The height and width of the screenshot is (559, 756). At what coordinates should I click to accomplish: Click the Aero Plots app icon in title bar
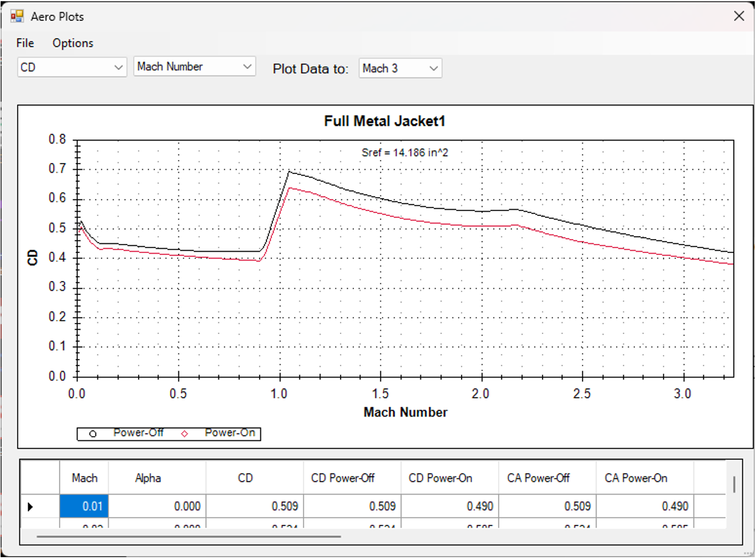tap(17, 16)
